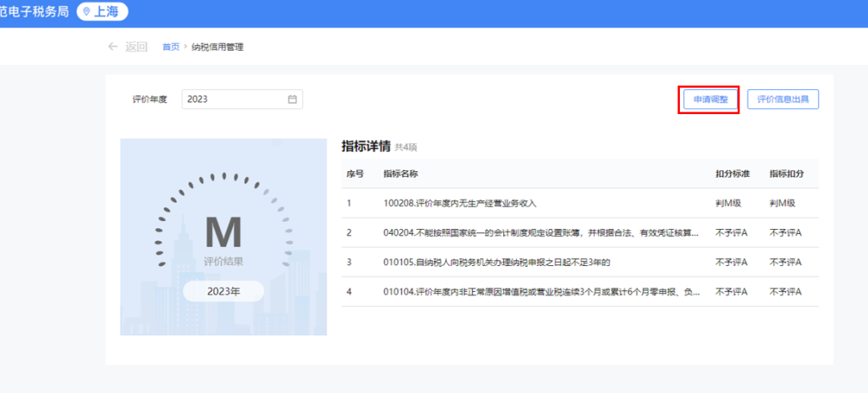Click the large M rating result
The height and width of the screenshot is (393, 868).
click(223, 232)
